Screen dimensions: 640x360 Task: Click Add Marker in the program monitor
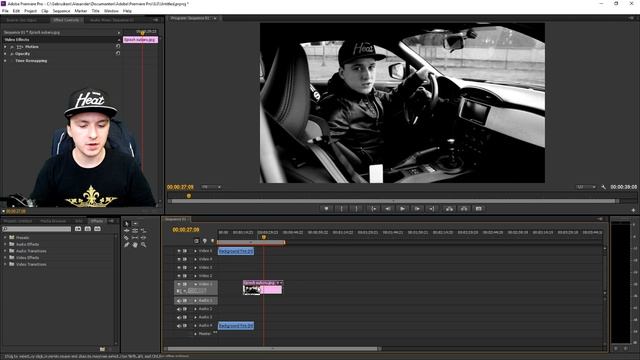326,209
